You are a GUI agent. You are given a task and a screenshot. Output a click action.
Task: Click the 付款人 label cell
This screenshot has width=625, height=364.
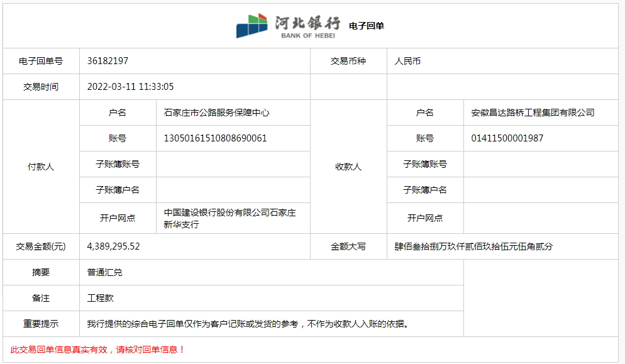coord(41,167)
